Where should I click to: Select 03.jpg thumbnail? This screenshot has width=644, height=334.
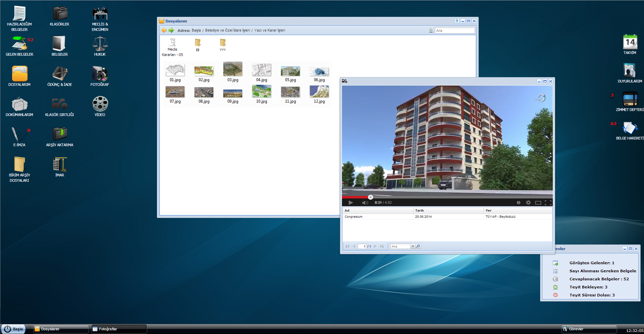(x=233, y=69)
